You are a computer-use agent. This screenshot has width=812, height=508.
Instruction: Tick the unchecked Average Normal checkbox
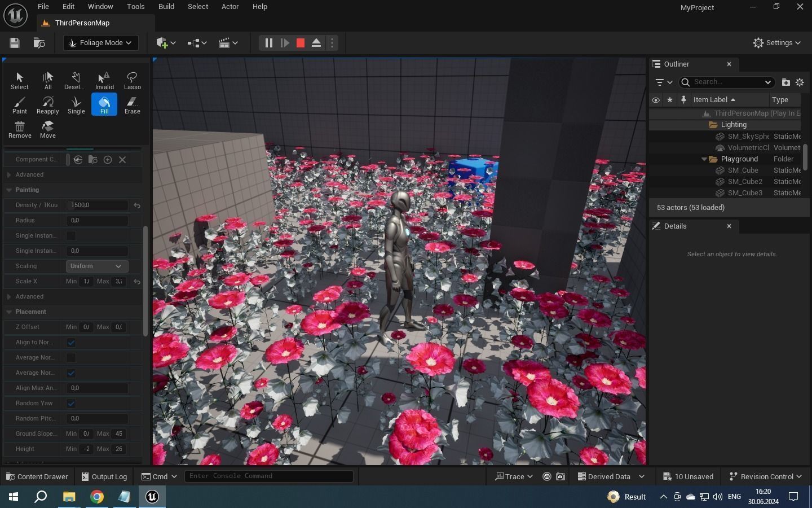71,358
